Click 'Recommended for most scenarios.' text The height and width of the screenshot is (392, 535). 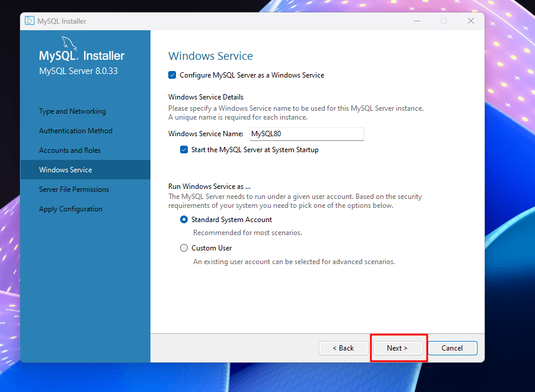pyautogui.click(x=248, y=233)
